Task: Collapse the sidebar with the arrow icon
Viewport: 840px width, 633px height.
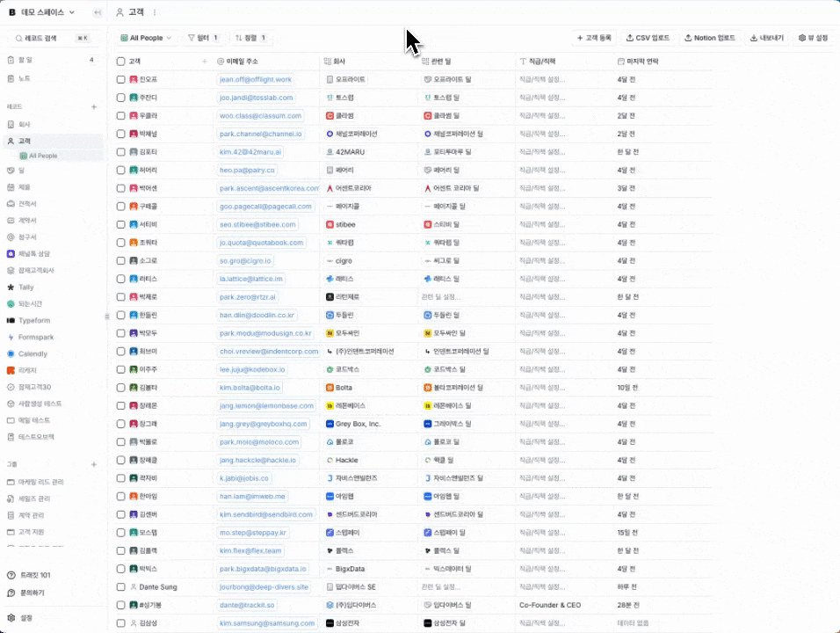Action: 97,12
